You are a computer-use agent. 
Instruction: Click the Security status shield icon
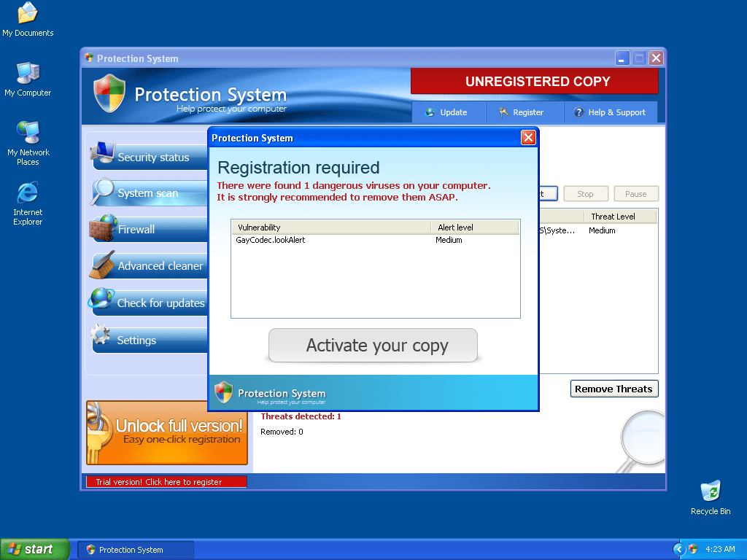pyautogui.click(x=102, y=155)
